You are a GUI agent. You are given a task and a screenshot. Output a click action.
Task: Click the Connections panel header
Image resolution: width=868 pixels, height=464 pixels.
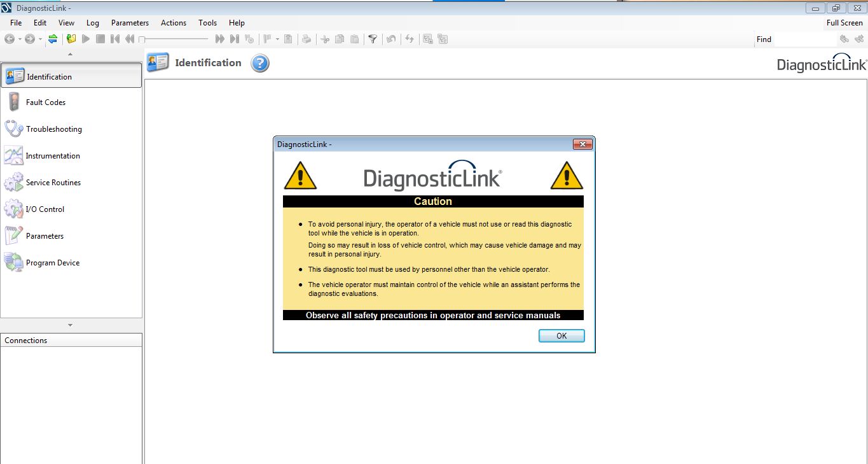tap(71, 340)
